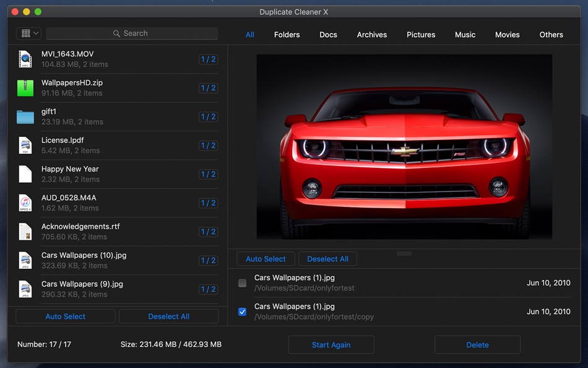Select the License.lpdf file name
The image size is (588, 368).
[63, 140]
